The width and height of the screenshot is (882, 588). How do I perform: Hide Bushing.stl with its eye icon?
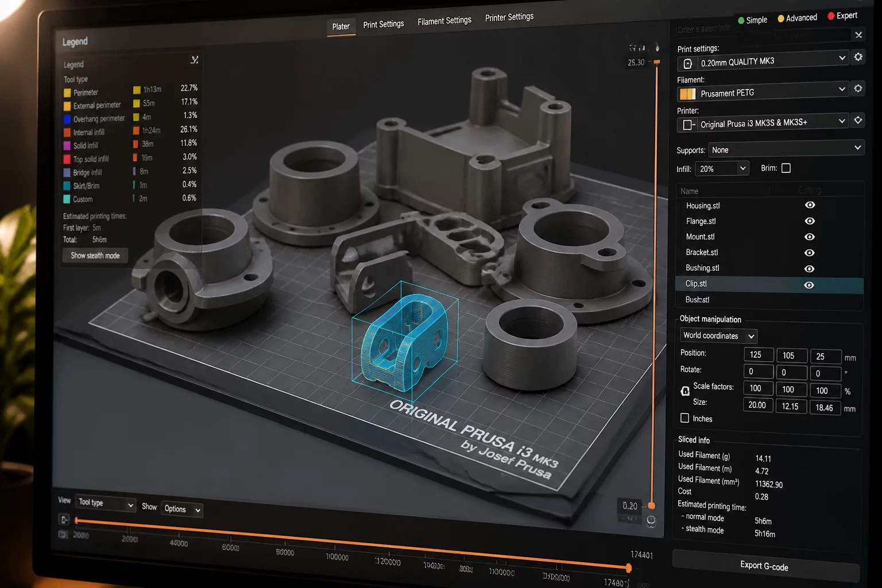point(810,269)
